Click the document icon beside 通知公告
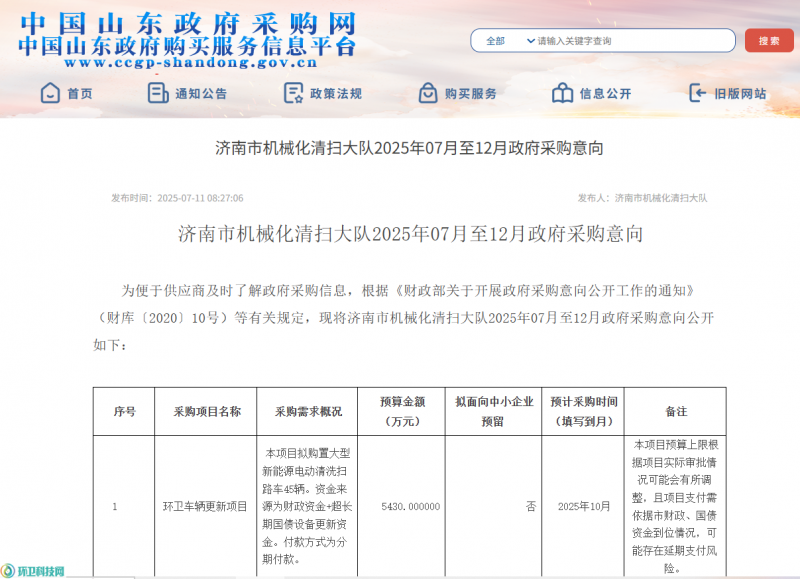This screenshot has height=579, width=800. pos(158,93)
